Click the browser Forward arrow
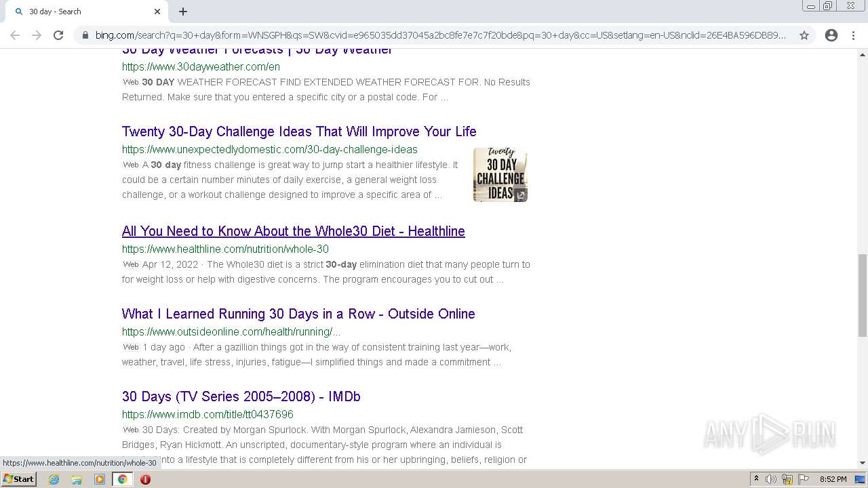This screenshot has width=868, height=488. 37,35
